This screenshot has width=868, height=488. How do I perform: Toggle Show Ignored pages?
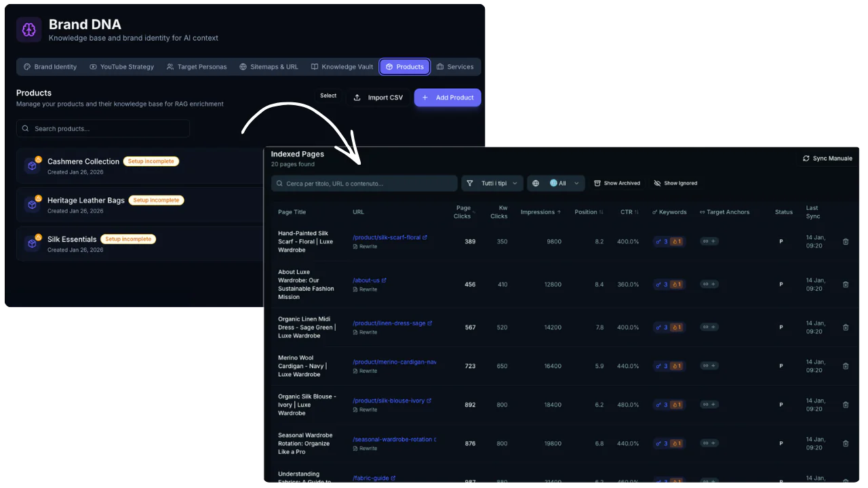pyautogui.click(x=675, y=184)
